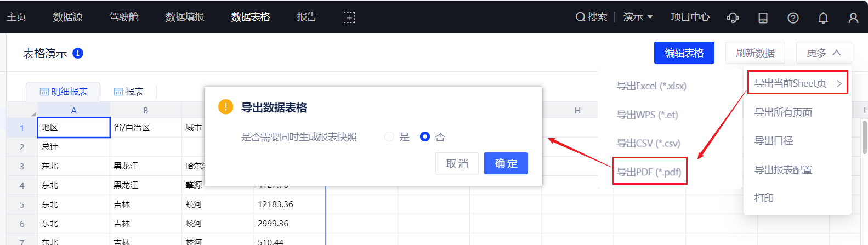Choose 导出Excel (*.xlsx) option
This screenshot has height=245, width=868.
click(651, 86)
